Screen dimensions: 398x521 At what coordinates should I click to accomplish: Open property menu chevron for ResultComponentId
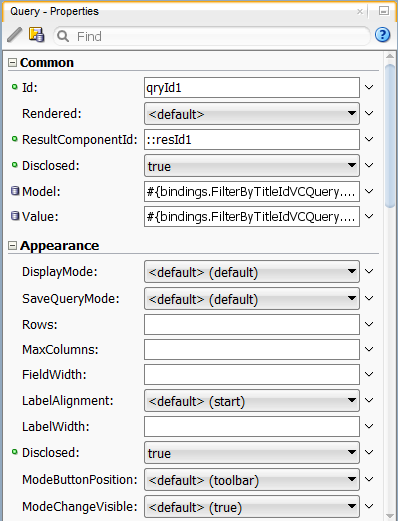point(369,139)
